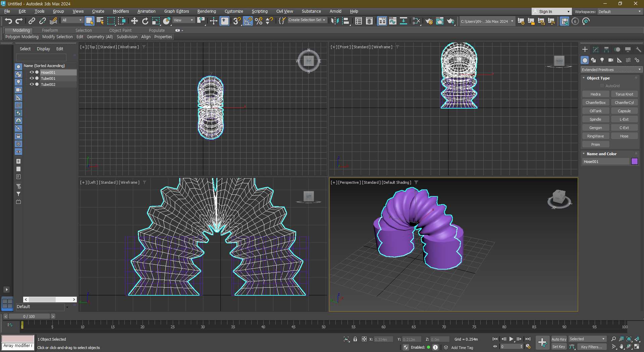644x352 pixels.
Task: Open Select by Name list icon
Action: 100,21
